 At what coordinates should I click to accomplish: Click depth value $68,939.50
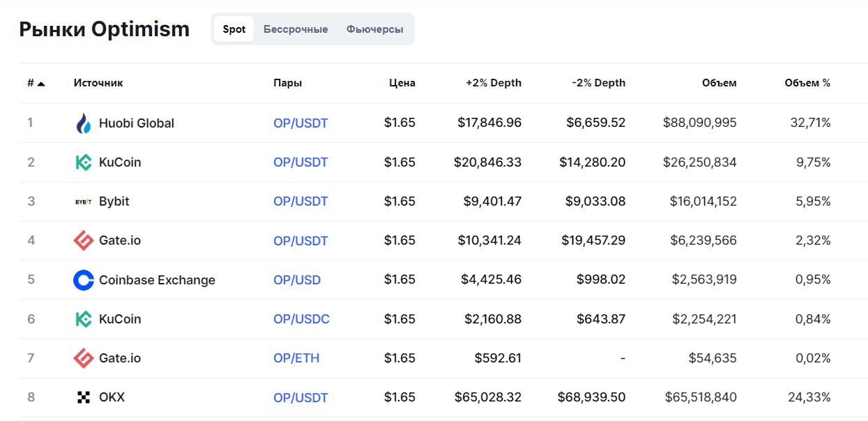(592, 397)
